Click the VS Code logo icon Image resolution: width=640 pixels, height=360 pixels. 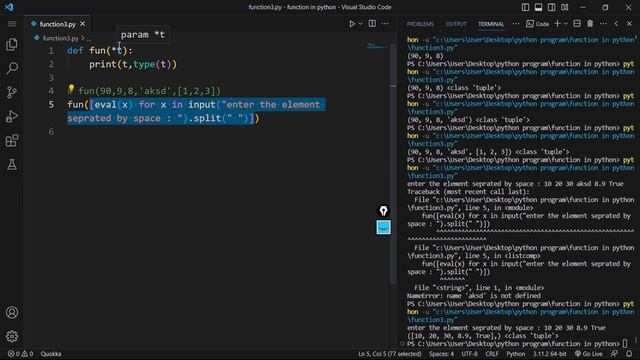tap(9, 7)
